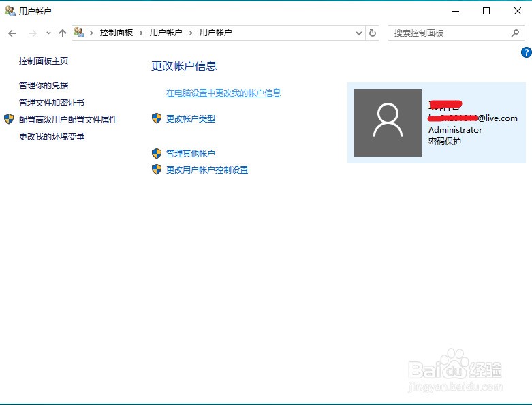
Task: Close the 用户帐户 window
Action: [x=518, y=11]
